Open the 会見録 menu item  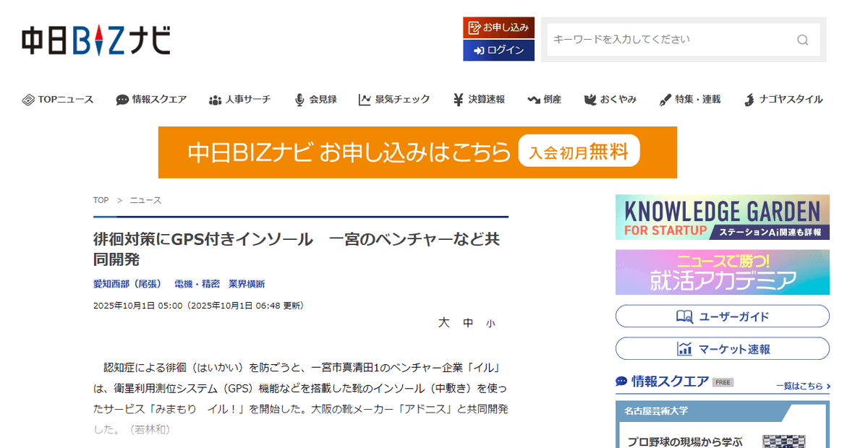click(315, 100)
